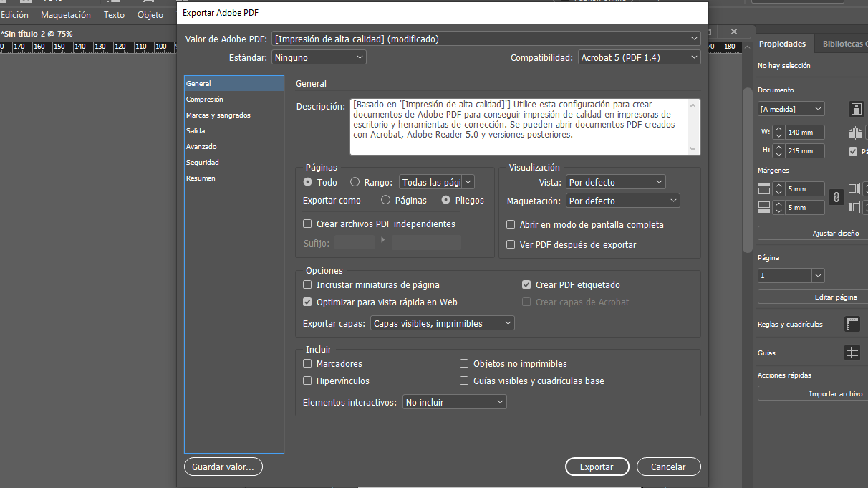Select the Rango radio button

355,183
